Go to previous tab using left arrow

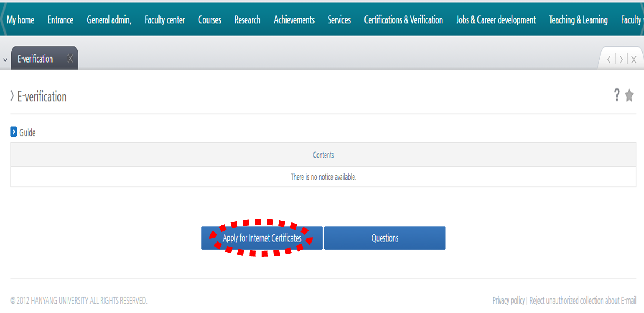click(609, 59)
